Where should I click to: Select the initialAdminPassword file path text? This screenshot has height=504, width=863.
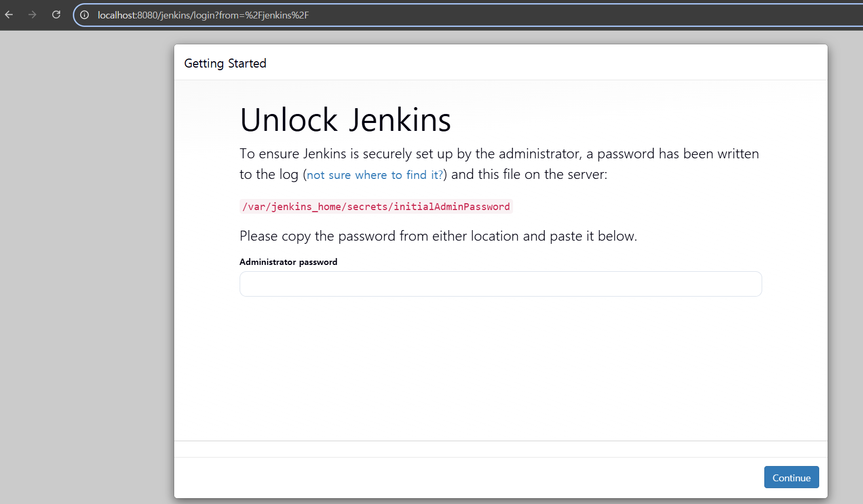(376, 206)
